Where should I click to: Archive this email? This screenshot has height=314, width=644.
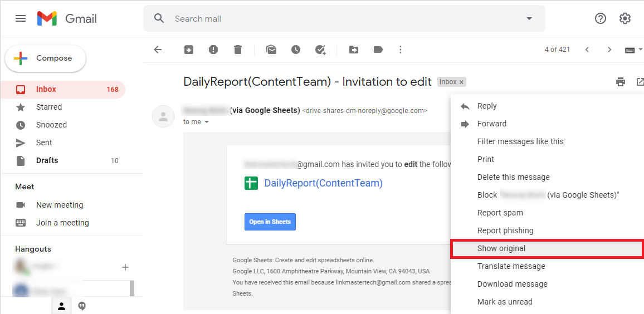coord(188,50)
